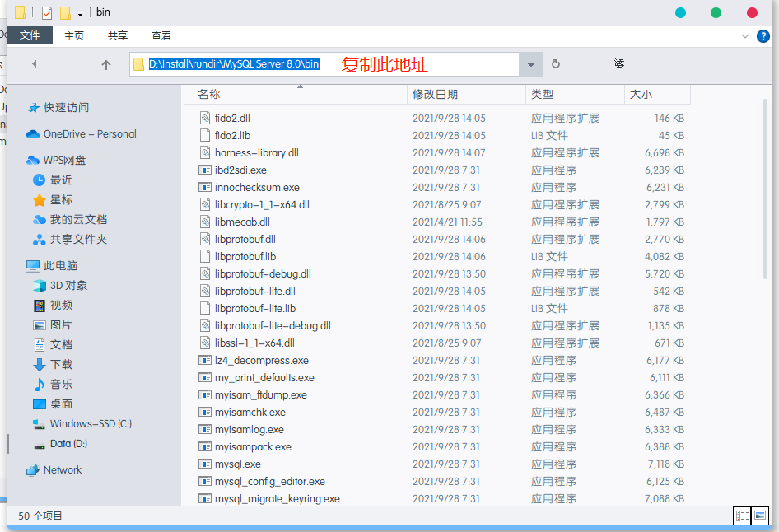Open quick access toolbar customize dropdown
The width and height of the screenshot is (779, 532).
pyautogui.click(x=80, y=14)
